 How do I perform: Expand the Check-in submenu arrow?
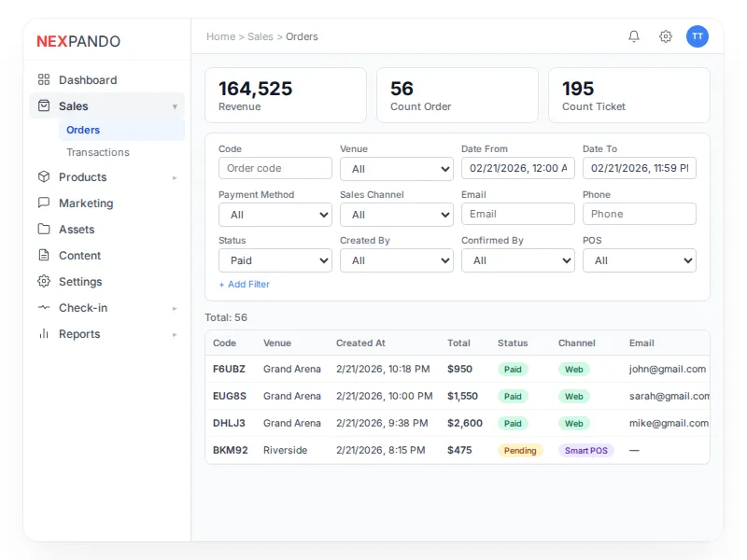click(x=175, y=309)
